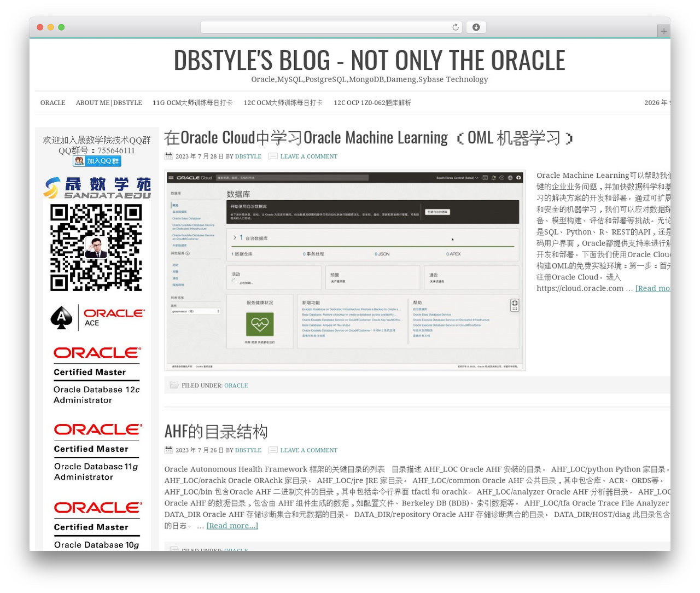Click LEAVE A COMMENT on the AHF post
The image size is (700, 593).
pyautogui.click(x=309, y=450)
